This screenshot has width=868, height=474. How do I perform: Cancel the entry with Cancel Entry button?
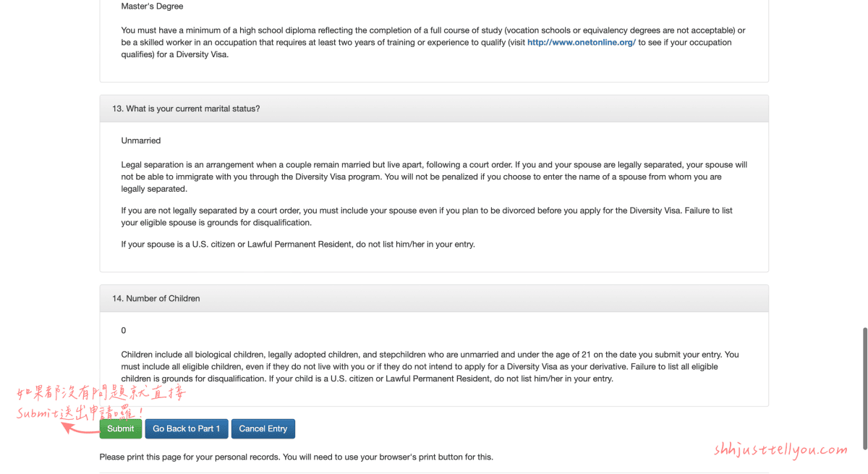pyautogui.click(x=263, y=428)
